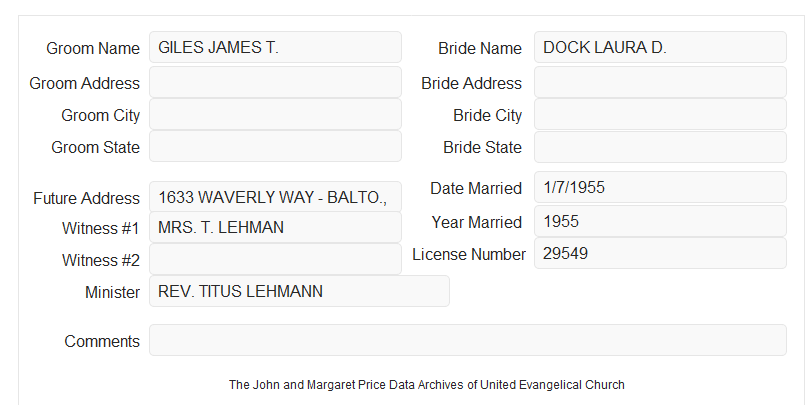
Task: Focus the empty Groom Address field
Action: point(275,82)
